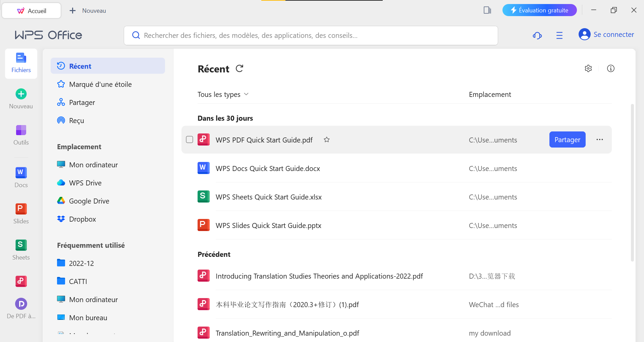The width and height of the screenshot is (644, 342).
Task: Click the Nouveau plus icon in the sidebar
Action: click(21, 94)
